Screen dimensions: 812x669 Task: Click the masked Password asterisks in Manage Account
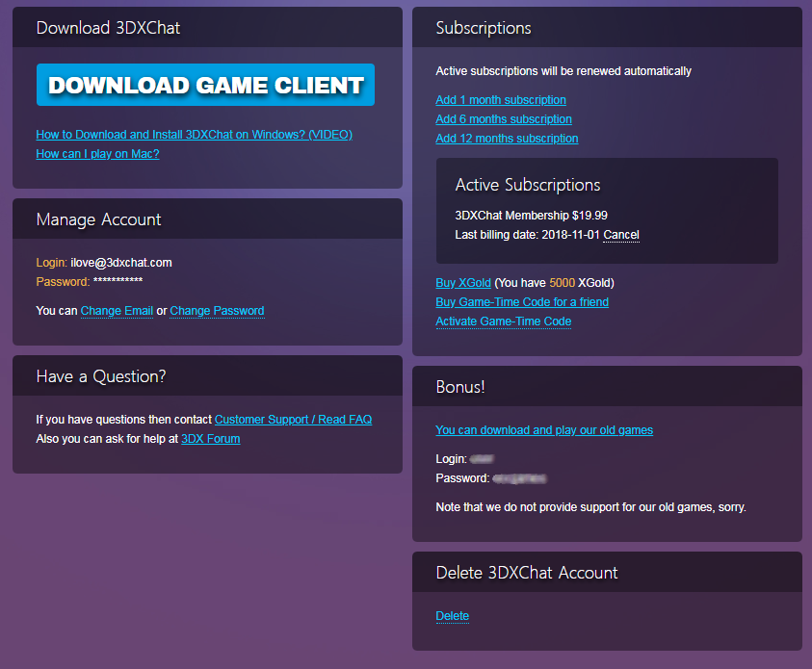pyautogui.click(x=118, y=281)
